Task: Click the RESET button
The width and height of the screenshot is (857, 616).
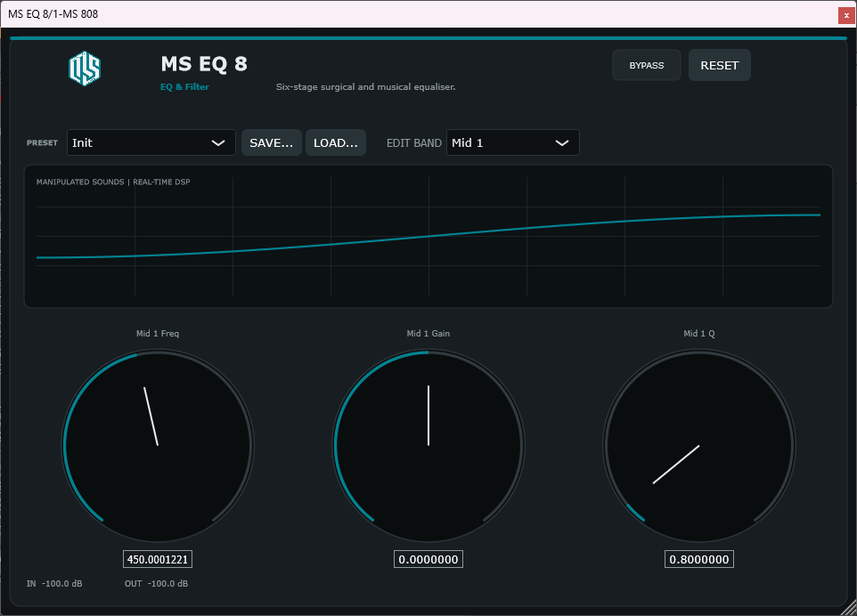Action: [x=719, y=65]
